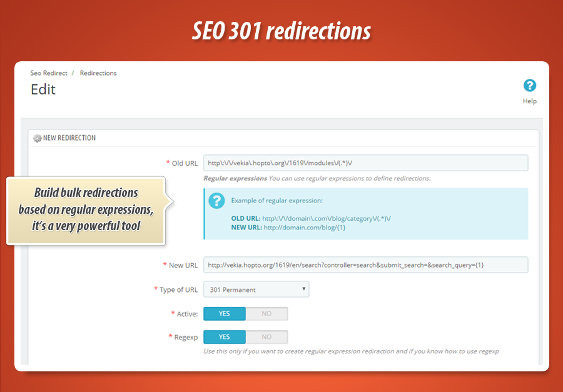563x392 pixels.
Task: Click the blue question icon in the example box
Action: [x=216, y=201]
